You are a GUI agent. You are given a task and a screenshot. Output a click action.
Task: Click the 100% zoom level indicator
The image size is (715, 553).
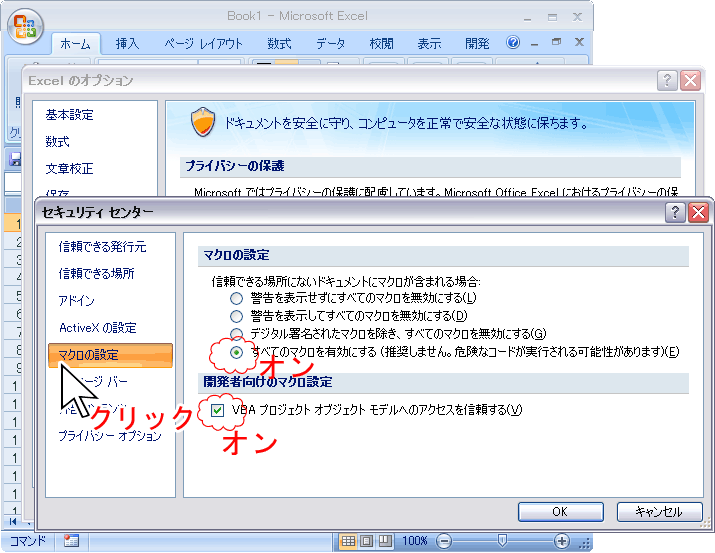tap(414, 541)
